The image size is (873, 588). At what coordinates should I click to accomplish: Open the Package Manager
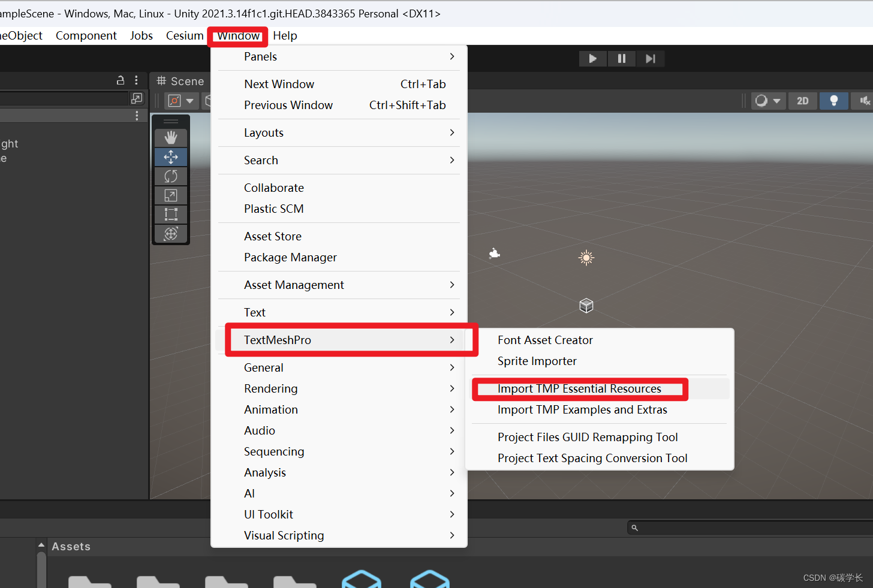[x=339, y=257]
